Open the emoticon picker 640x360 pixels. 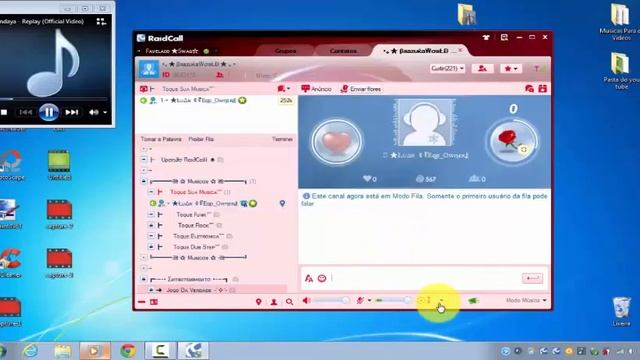click(322, 278)
